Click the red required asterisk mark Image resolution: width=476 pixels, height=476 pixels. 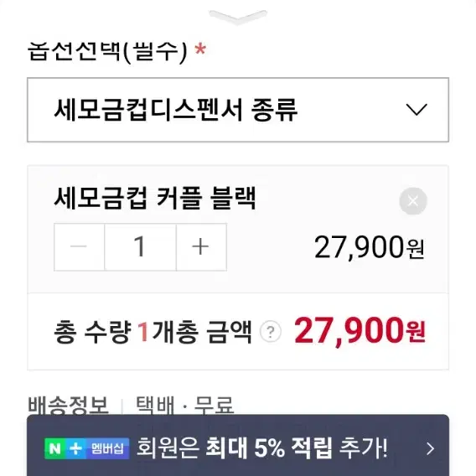pyautogui.click(x=200, y=49)
